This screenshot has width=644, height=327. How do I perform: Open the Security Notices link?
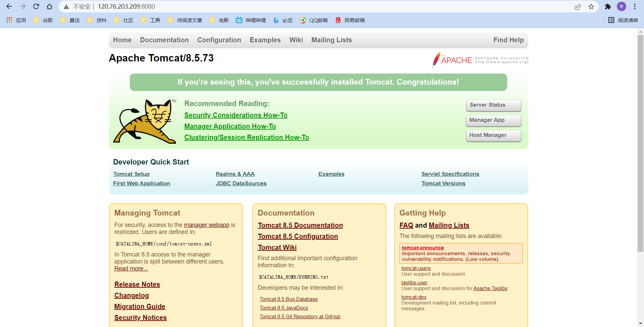click(x=141, y=318)
